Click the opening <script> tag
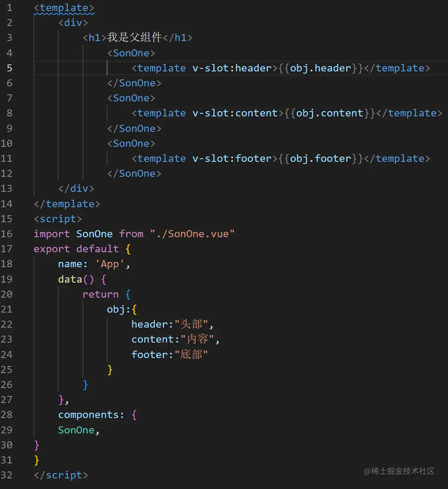 pos(58,219)
